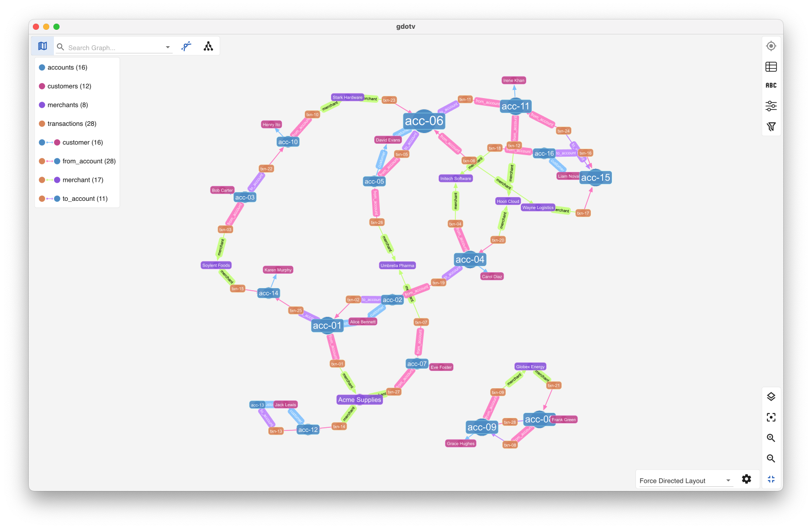Viewport: 812px width, 529px height.
Task: Toggle the schema map panel icon
Action: tap(43, 46)
